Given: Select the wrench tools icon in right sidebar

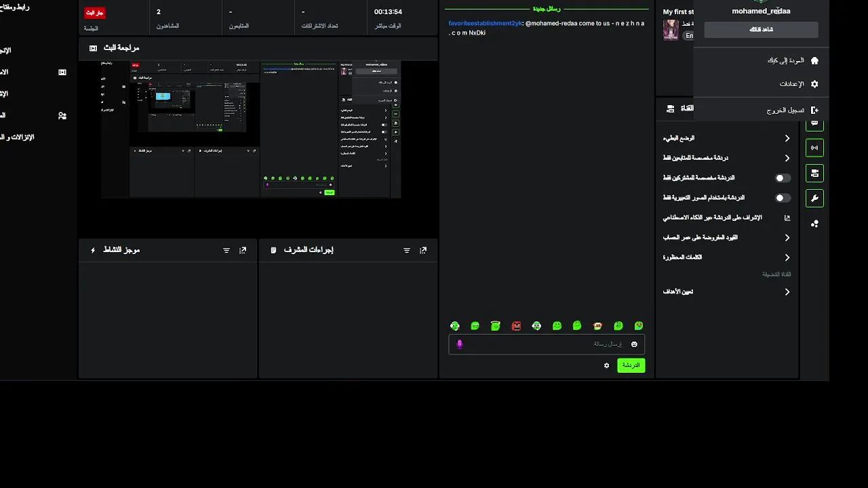Looking at the screenshot, I should (x=814, y=198).
